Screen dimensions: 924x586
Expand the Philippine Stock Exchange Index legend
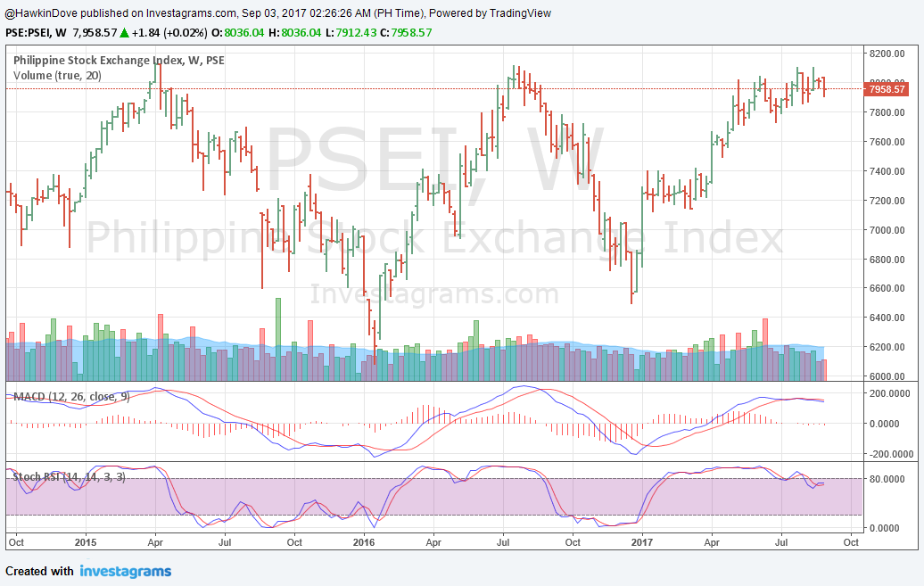coord(117,61)
